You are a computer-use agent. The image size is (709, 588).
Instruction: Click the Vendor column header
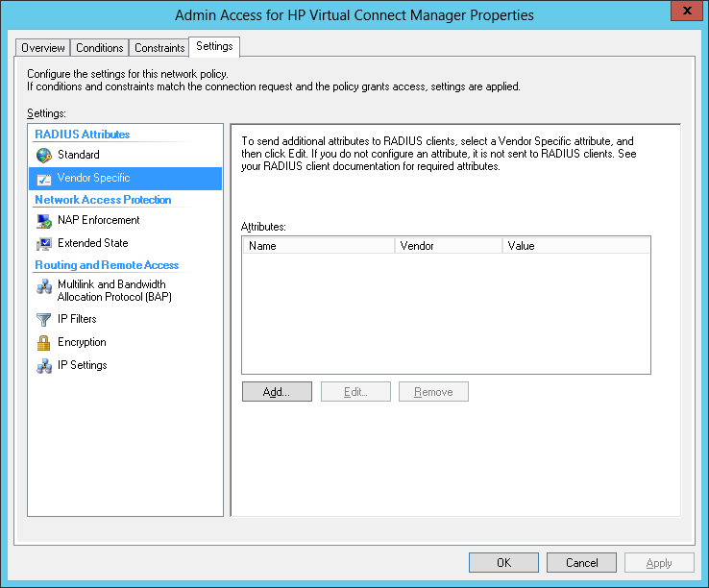449,246
